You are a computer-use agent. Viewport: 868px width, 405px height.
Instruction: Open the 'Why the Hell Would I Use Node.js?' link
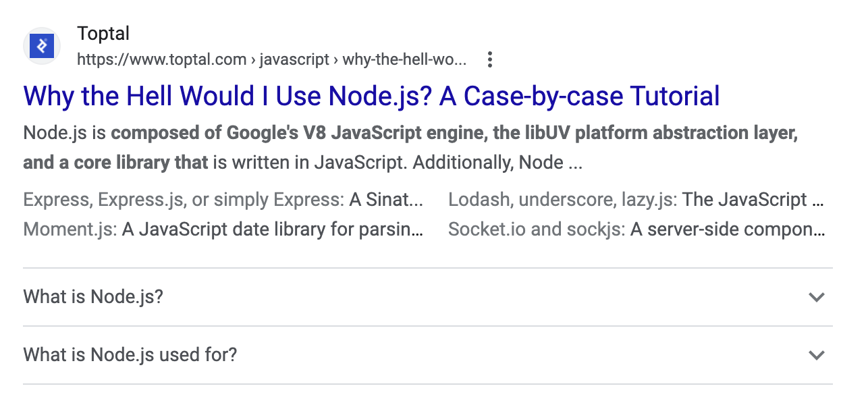[x=371, y=96]
